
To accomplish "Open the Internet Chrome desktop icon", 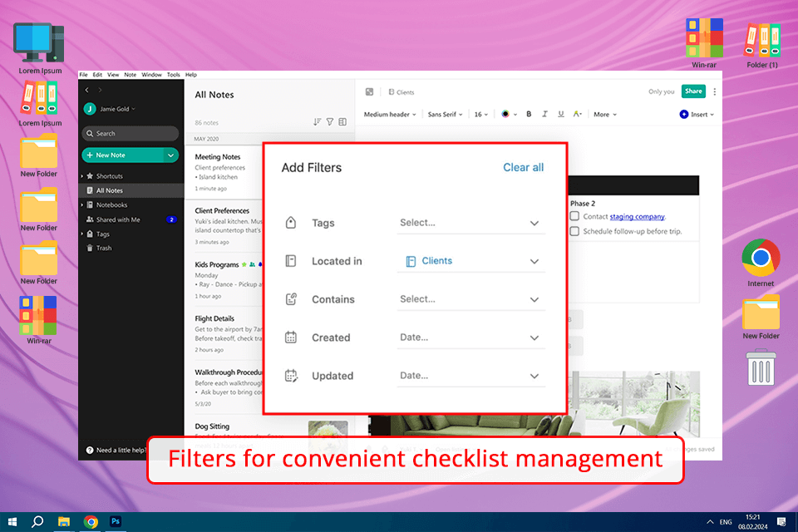I will (x=761, y=264).
